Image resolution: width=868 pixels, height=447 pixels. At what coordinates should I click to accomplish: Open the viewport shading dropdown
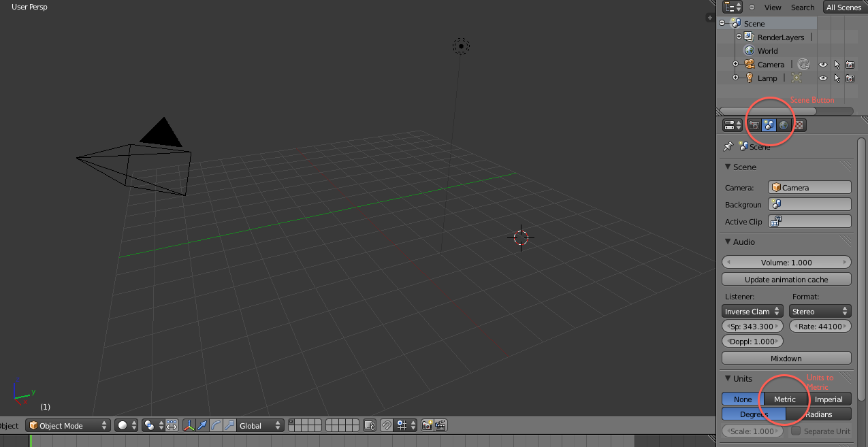point(127,425)
